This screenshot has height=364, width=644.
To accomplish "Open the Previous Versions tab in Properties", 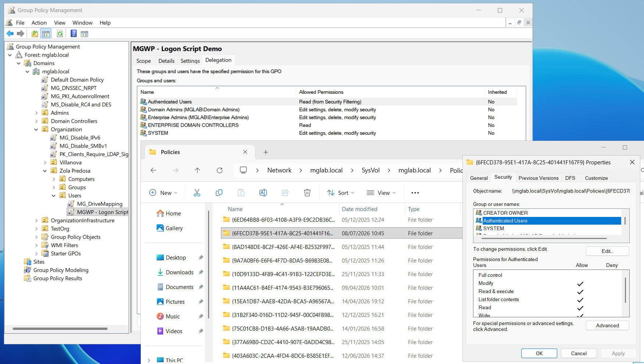I will [x=539, y=178].
